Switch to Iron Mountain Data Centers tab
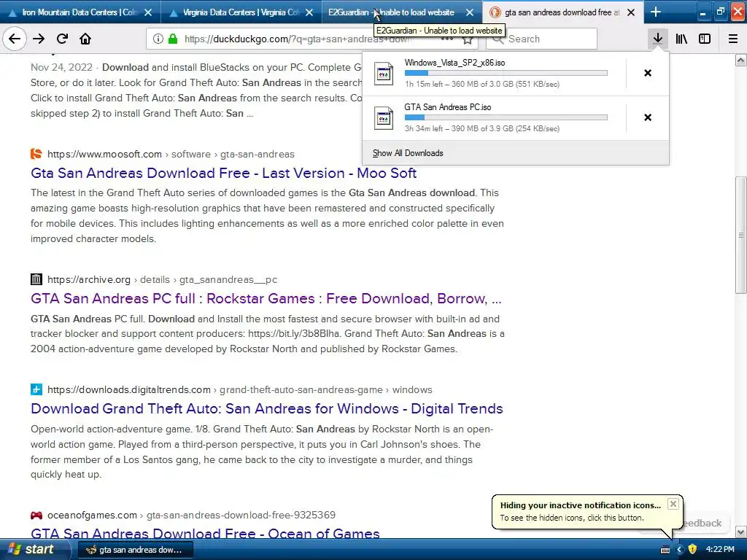 tap(80, 12)
